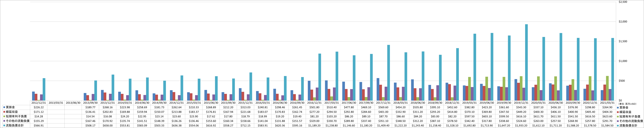Click the $597.50 cell
This screenshot has height=128, width=644.
[x=470, y=116]
